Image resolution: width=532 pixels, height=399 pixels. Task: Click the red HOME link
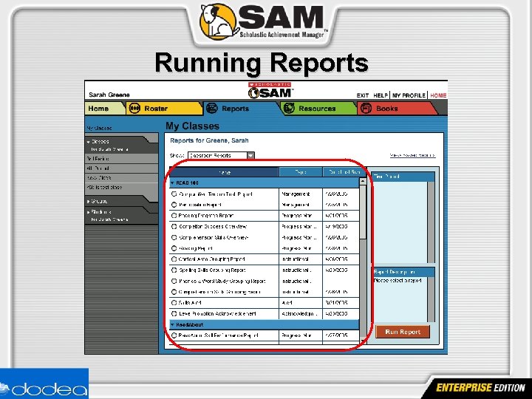click(x=438, y=95)
